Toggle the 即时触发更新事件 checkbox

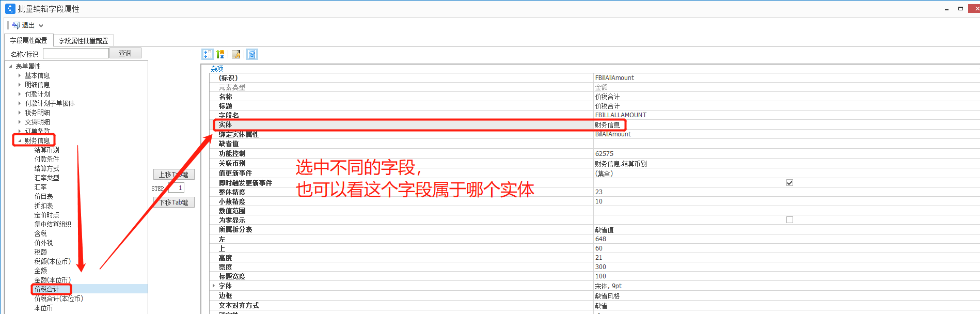789,183
